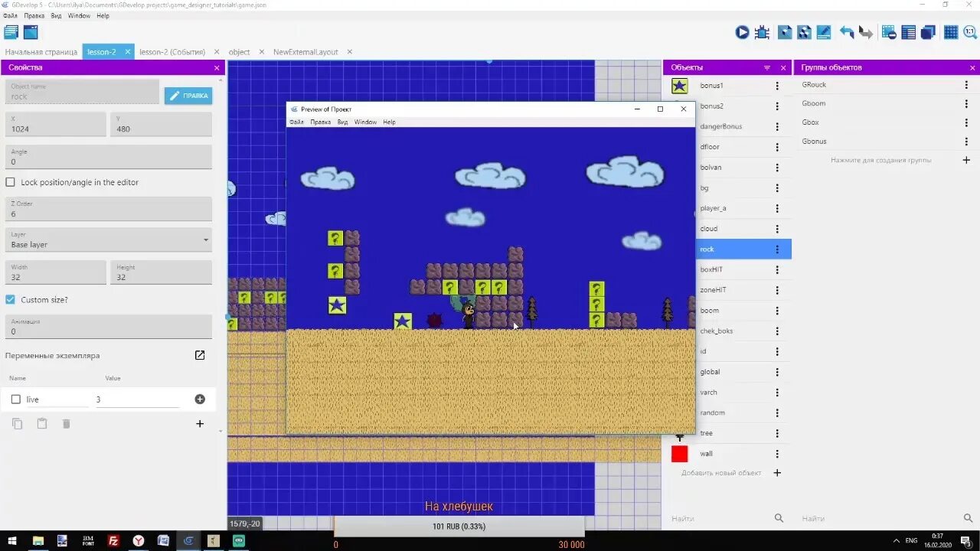
Task: Toggle the Custom size checkbox
Action: [11, 299]
